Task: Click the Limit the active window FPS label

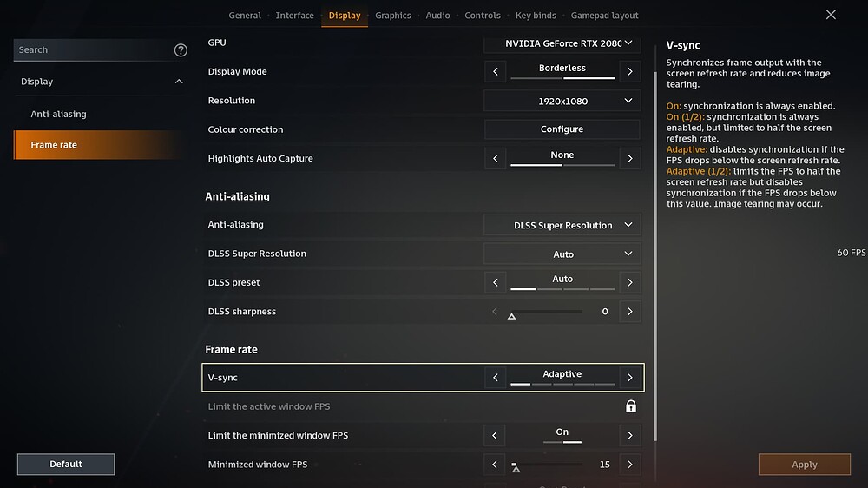Action: 269,406
